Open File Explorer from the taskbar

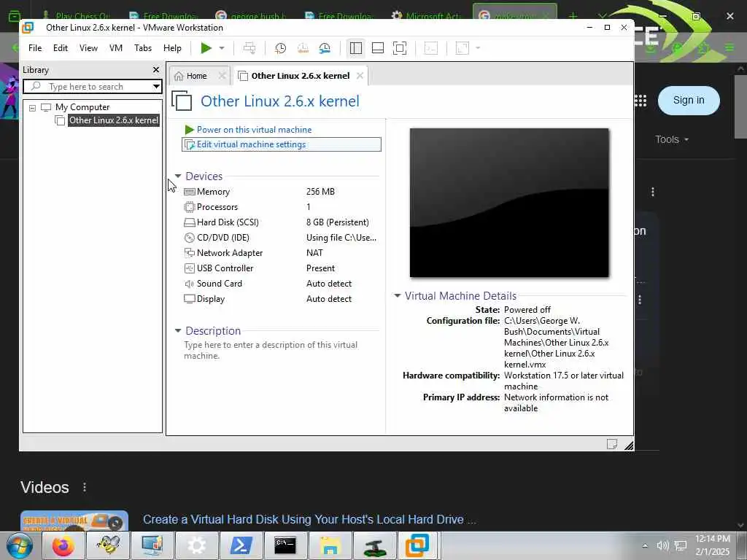click(x=330, y=545)
